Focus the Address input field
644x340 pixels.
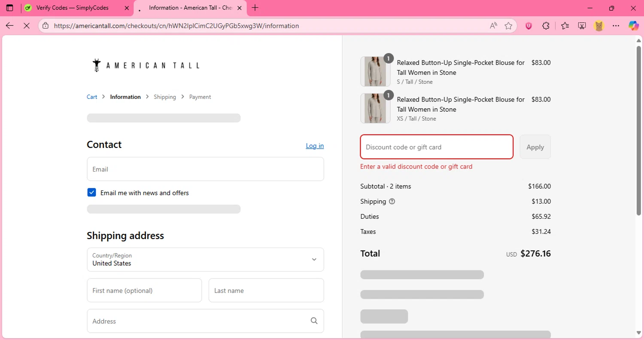[x=205, y=321]
